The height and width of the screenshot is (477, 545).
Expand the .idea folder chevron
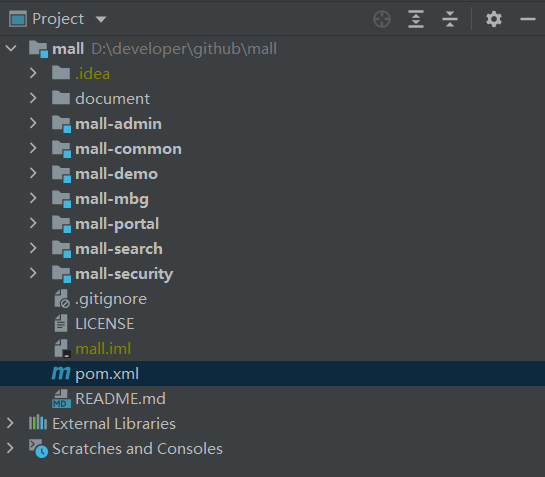[x=33, y=73]
